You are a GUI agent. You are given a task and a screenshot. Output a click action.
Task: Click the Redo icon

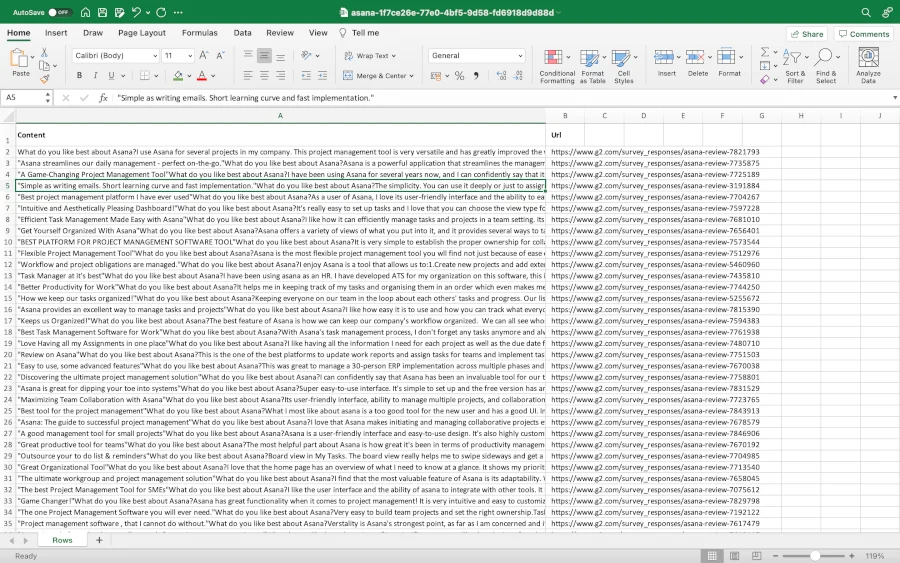click(x=161, y=12)
